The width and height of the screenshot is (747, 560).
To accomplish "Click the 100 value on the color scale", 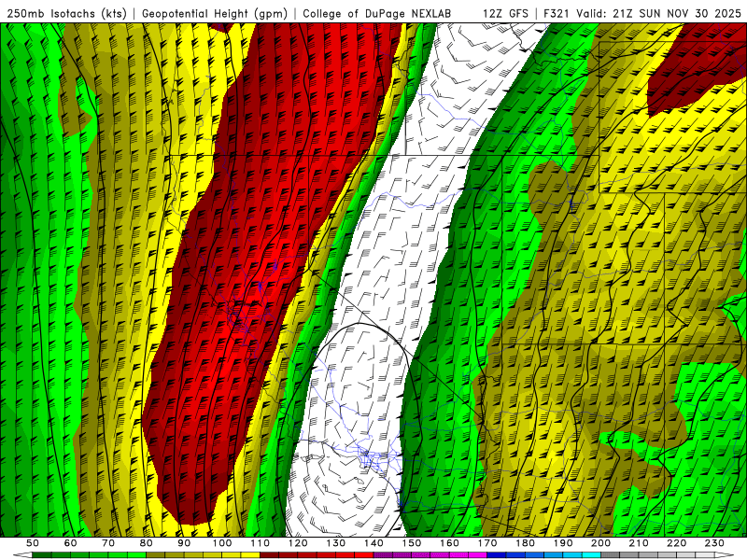I will tap(222, 543).
